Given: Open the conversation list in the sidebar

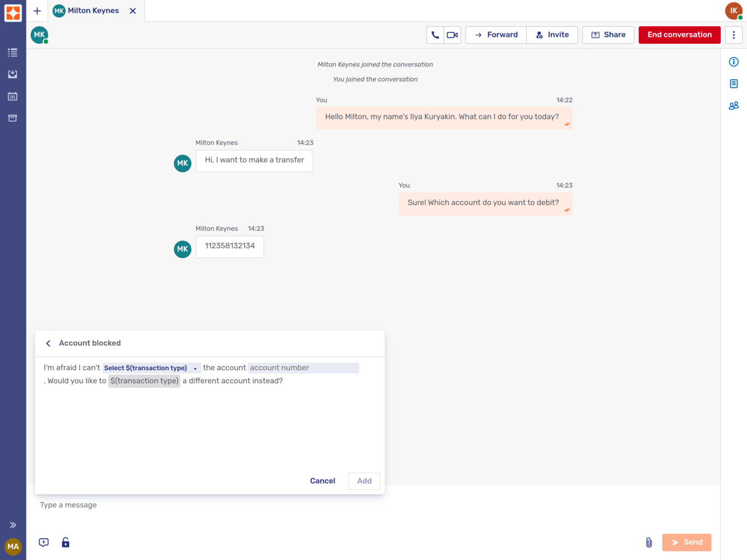Looking at the screenshot, I should tap(13, 52).
